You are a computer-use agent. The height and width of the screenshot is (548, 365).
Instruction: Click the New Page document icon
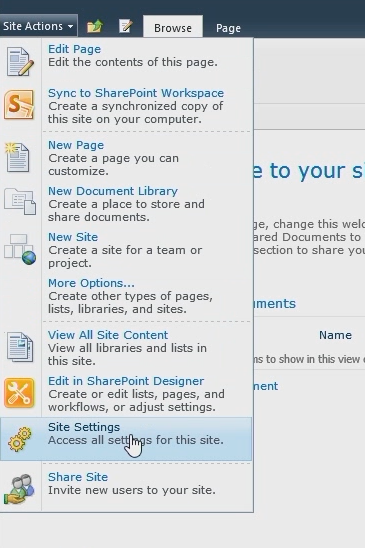coord(17,157)
